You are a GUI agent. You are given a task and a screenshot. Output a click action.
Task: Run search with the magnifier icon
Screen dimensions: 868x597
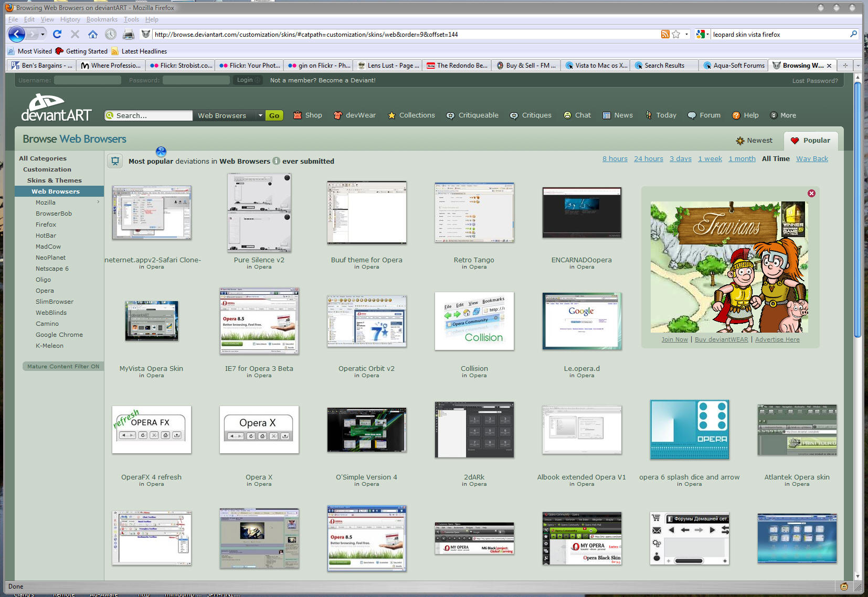pyautogui.click(x=853, y=34)
